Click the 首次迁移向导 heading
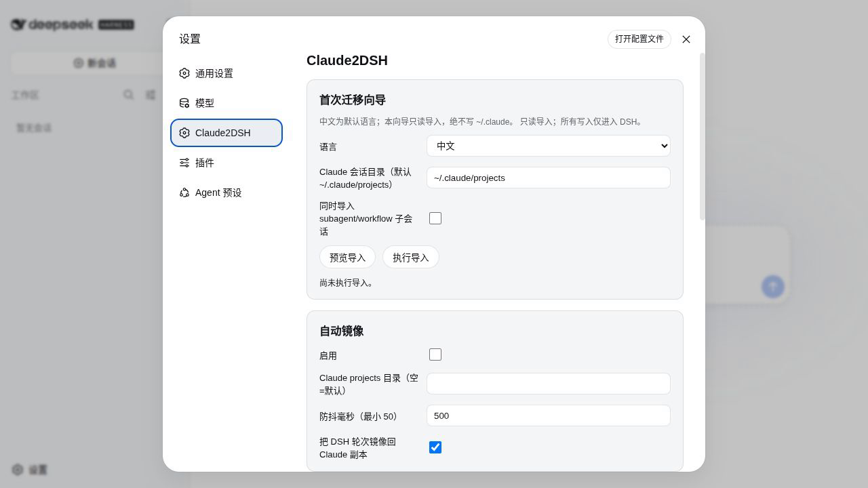 tap(353, 100)
